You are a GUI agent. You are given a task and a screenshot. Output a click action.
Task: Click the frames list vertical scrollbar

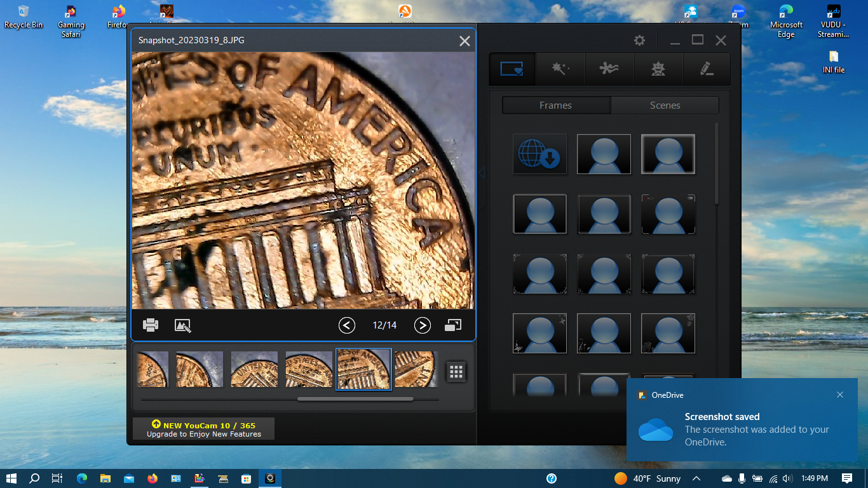(717, 164)
